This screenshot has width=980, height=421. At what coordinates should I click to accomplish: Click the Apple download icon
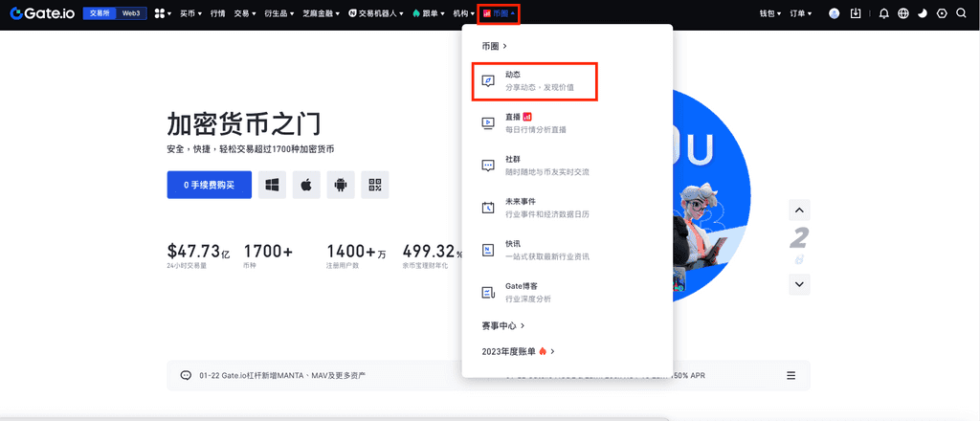tap(307, 185)
